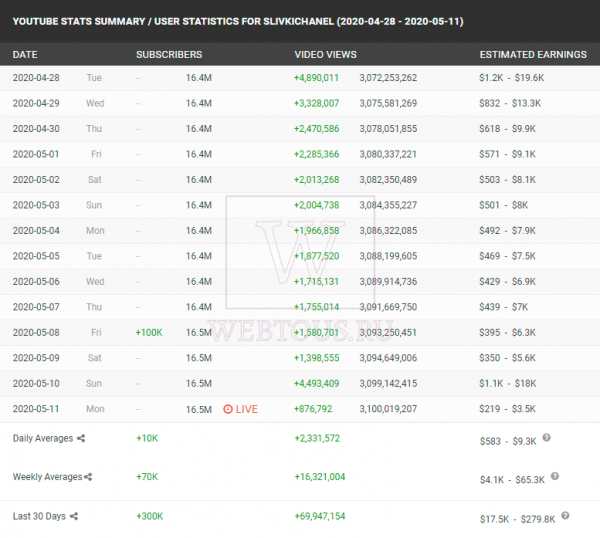Click share icon next to Weekly Averages
600x538 pixels.
88,477
